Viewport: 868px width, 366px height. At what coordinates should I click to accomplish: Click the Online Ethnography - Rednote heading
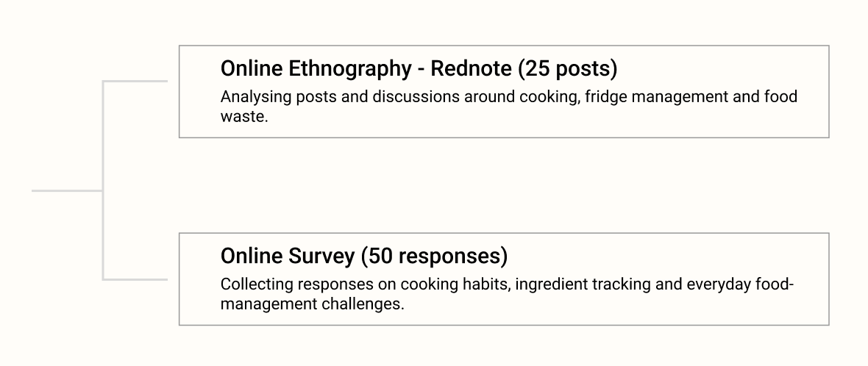419,68
